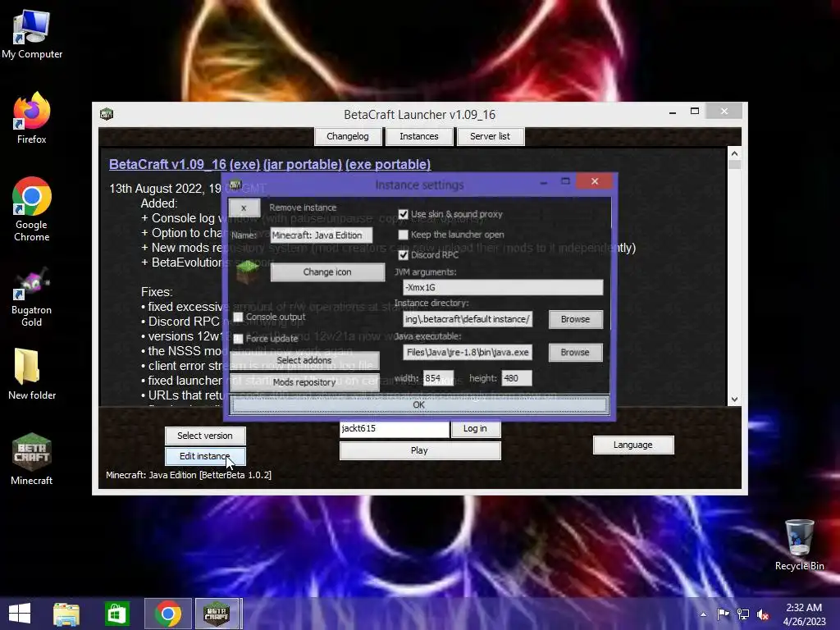Open the Instances tab
Viewport: 840px width, 630px height.
(419, 136)
